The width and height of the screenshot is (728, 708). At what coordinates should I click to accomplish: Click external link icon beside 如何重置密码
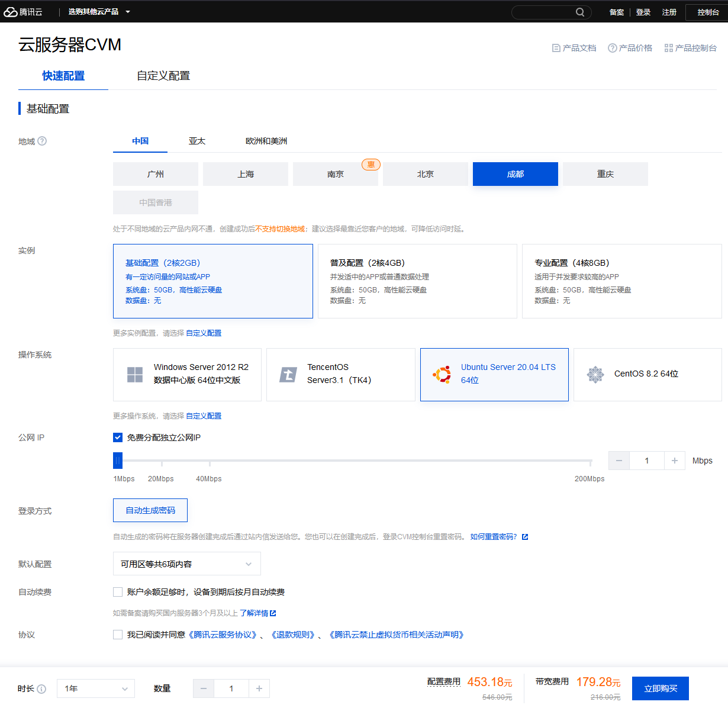point(525,537)
